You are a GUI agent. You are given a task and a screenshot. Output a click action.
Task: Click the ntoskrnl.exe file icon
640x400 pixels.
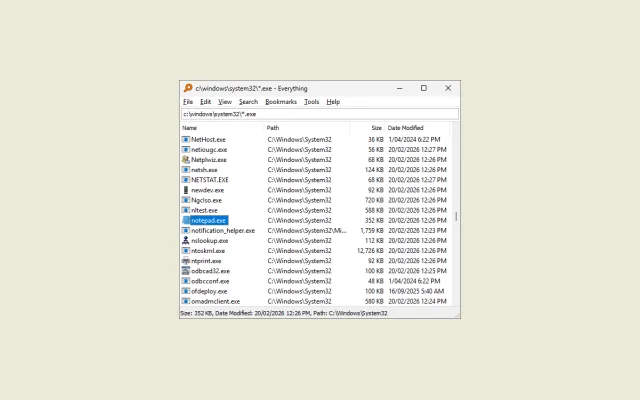186,251
